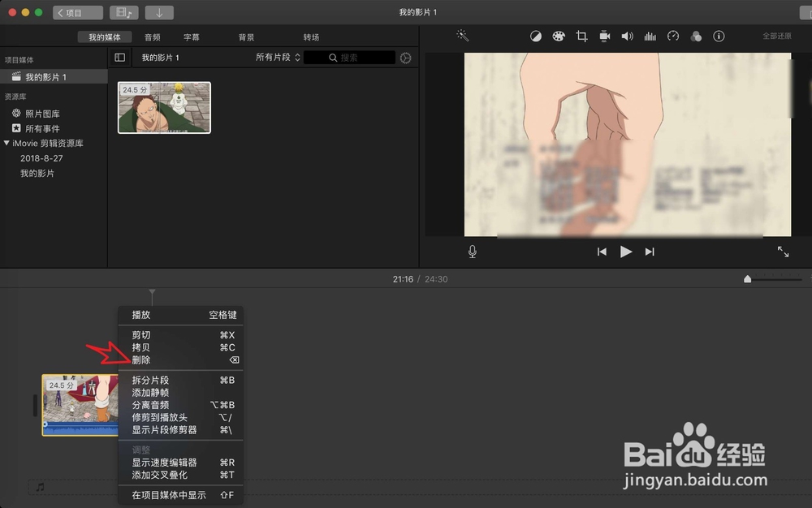This screenshot has width=812, height=508.
Task: Open the volume adjustment tool
Action: 627,37
